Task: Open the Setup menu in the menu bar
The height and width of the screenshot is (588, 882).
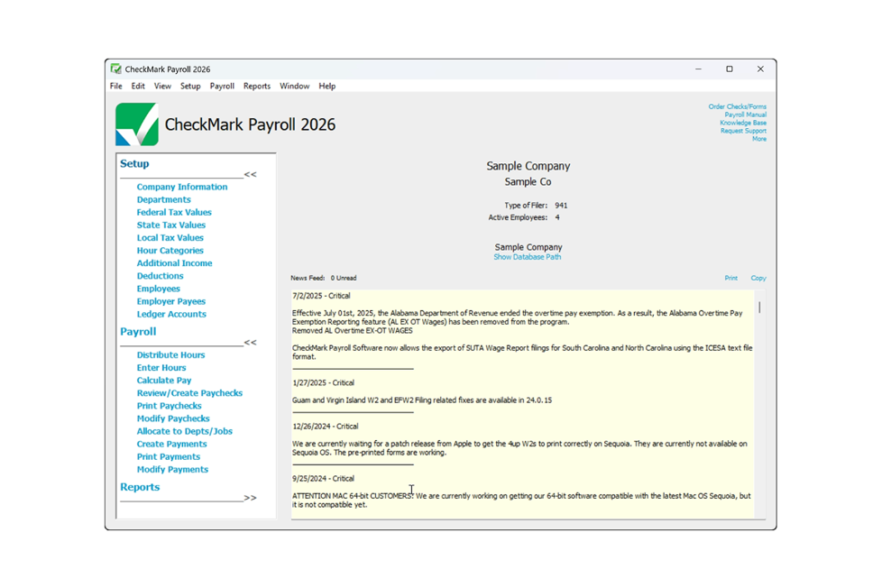Action: pos(190,86)
